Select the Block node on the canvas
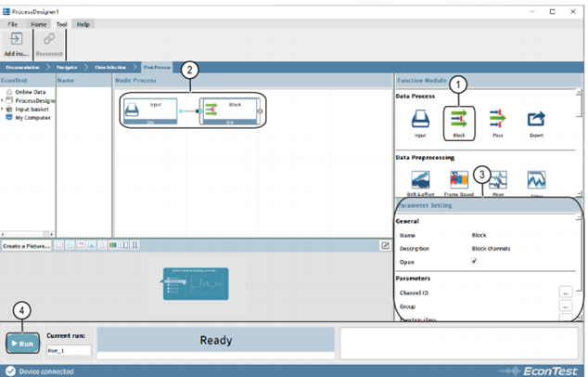The width and height of the screenshot is (588, 377). tap(229, 111)
